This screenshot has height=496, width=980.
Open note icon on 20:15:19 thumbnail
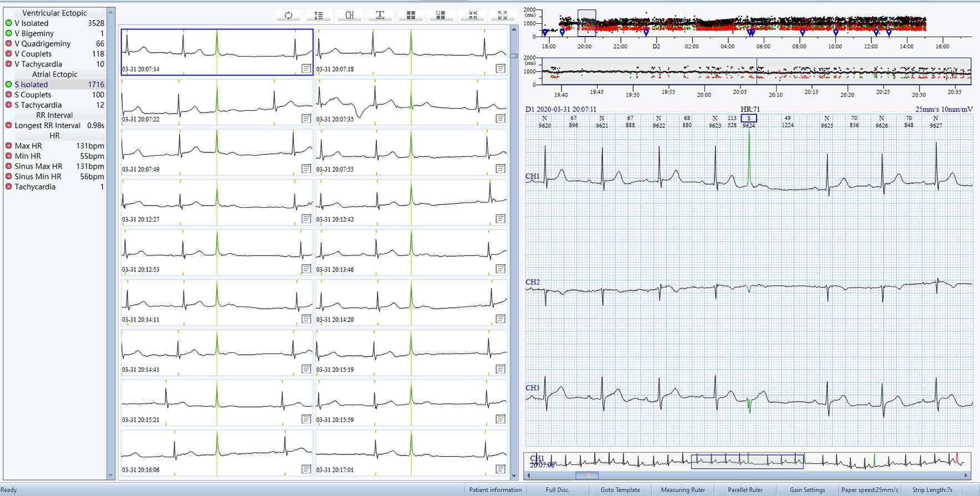(501, 369)
